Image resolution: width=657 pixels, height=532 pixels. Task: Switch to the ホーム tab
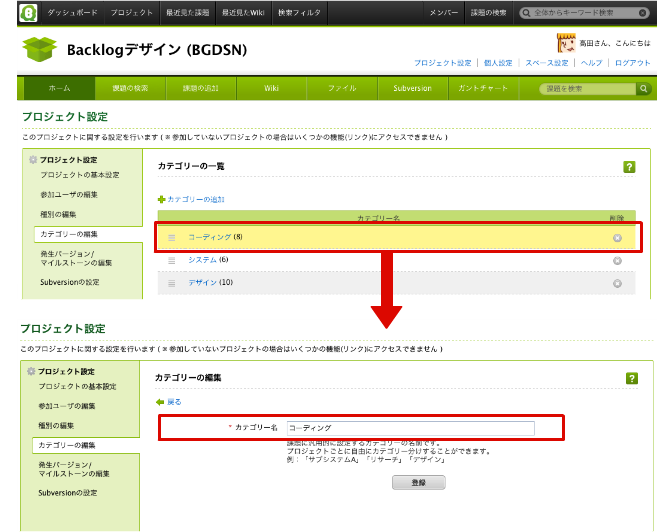pos(59,88)
